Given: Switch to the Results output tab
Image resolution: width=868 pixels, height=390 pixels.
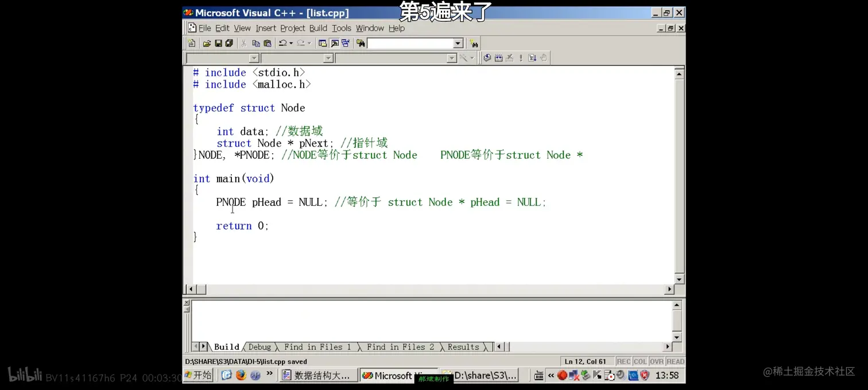Looking at the screenshot, I should click(463, 347).
